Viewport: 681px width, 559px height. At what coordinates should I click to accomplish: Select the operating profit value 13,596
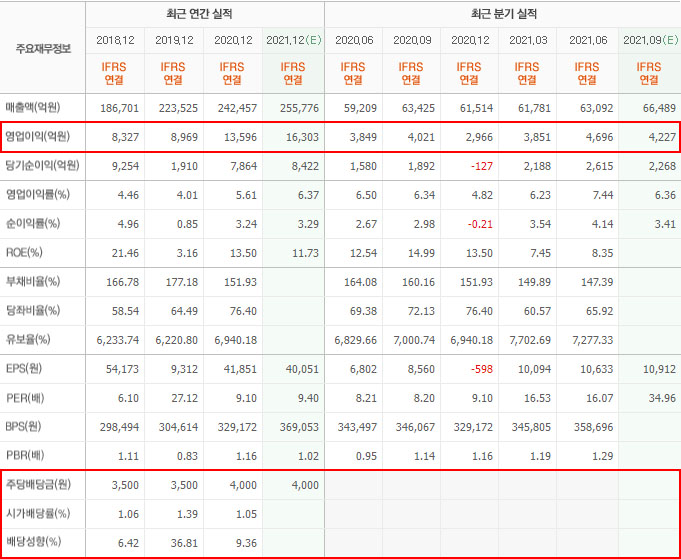(240, 137)
